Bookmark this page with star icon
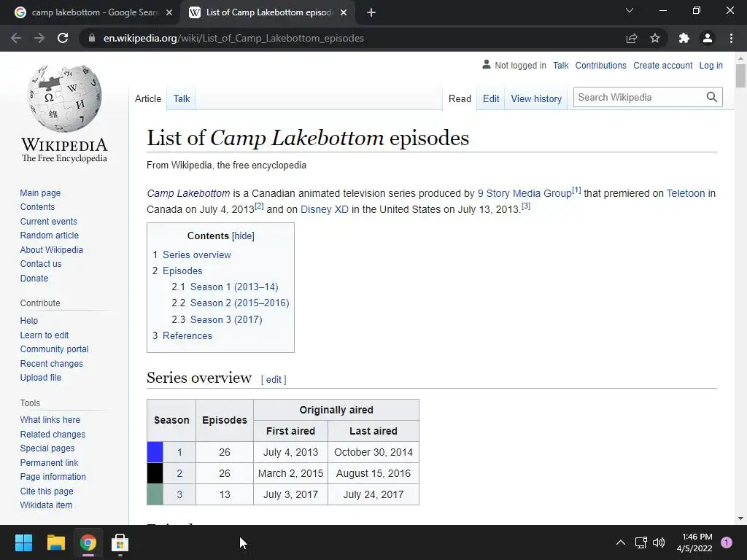The width and height of the screenshot is (747, 560). pyautogui.click(x=655, y=38)
